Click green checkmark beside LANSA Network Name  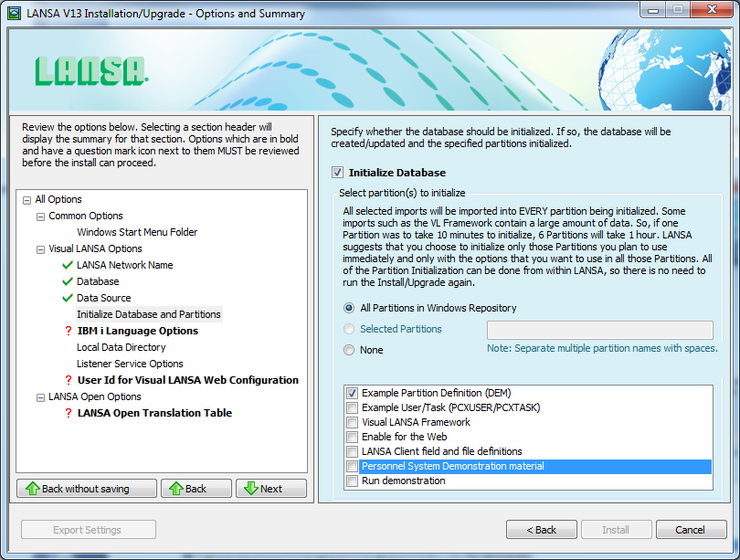[68, 265]
